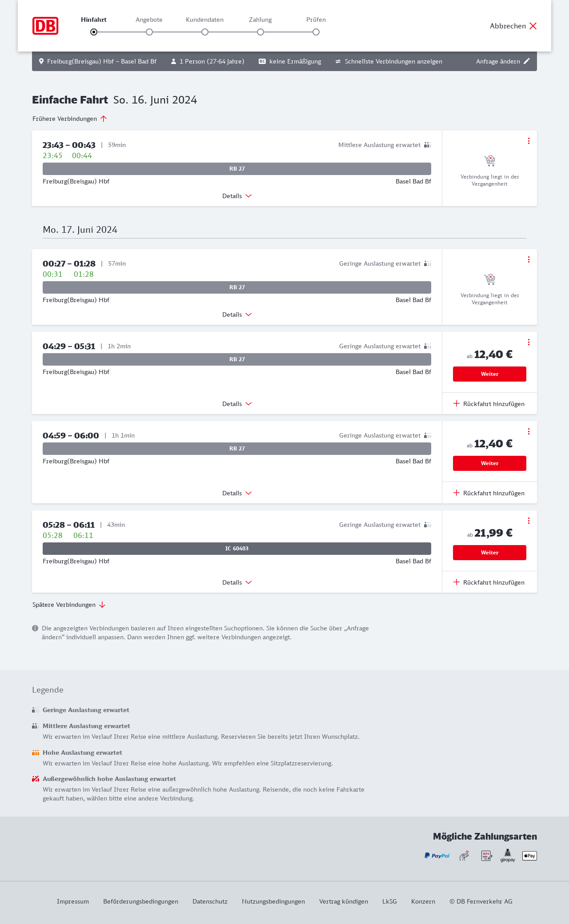This screenshot has width=569, height=924.
Task: Open three-dot menu for 04:29 connection
Action: tap(529, 342)
